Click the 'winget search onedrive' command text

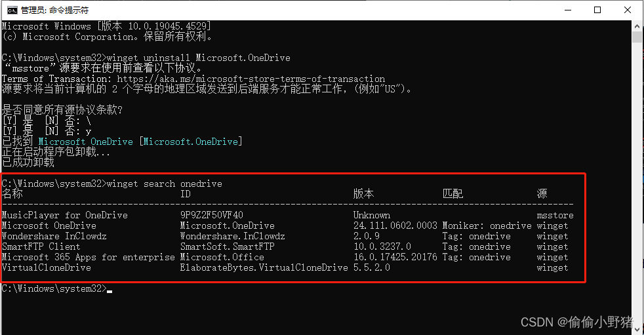click(x=165, y=184)
